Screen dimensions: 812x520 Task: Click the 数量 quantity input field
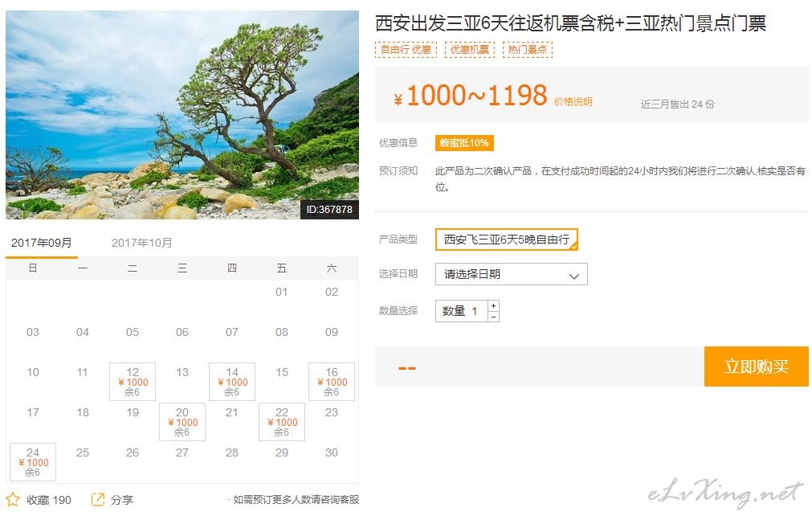click(x=461, y=311)
